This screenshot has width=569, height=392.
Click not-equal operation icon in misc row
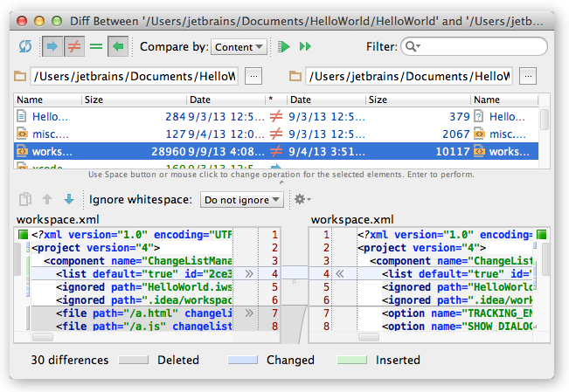pyautogui.click(x=276, y=134)
